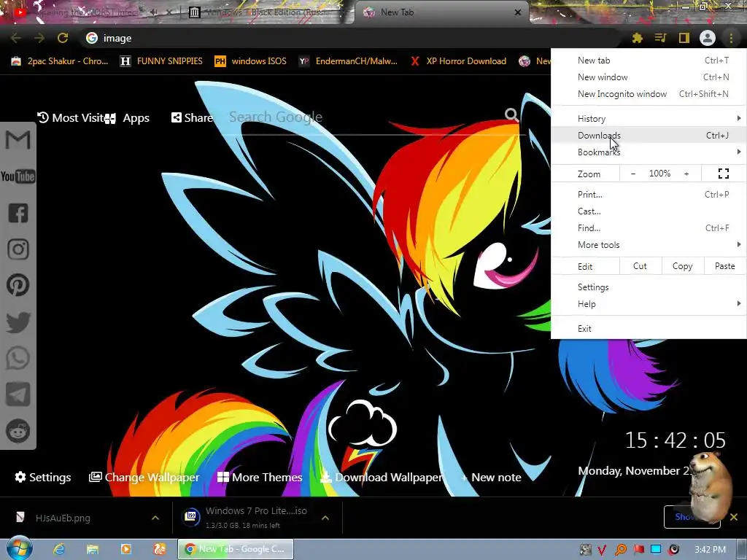Screen dimensions: 747x560
Task: Expand the History submenu
Action: point(649,119)
